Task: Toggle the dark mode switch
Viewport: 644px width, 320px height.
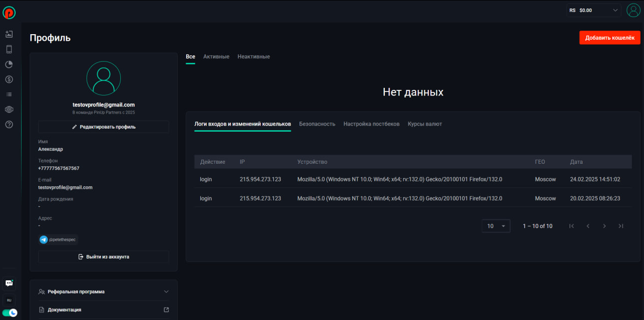Action: 10,312
